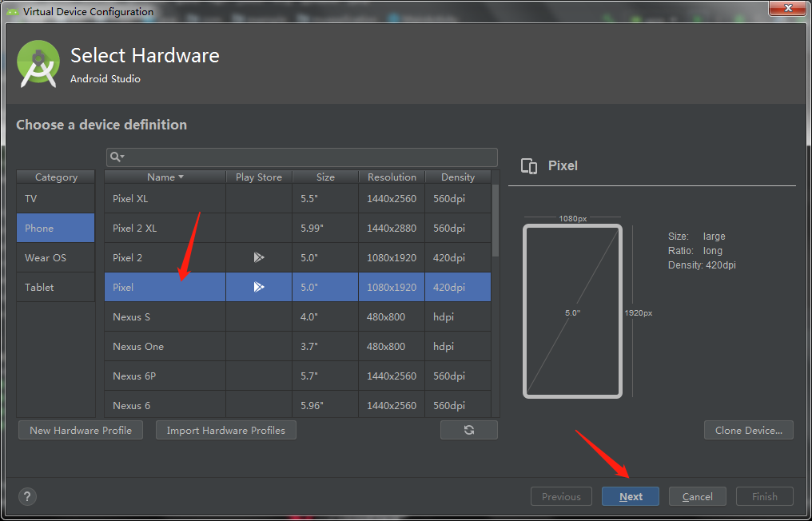Select the Nexus S device row
The width and height of the screenshot is (812, 521).
point(298,316)
